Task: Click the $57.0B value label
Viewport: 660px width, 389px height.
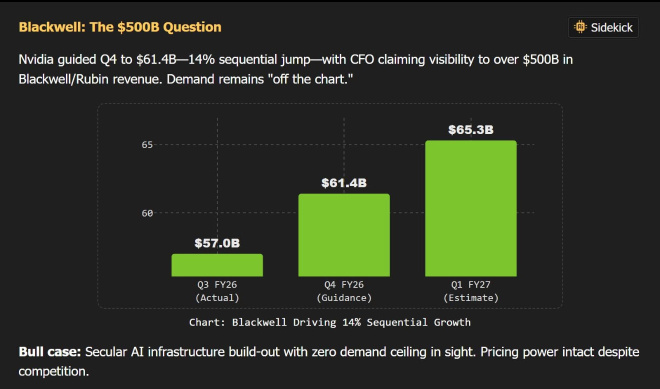Action: pyautogui.click(x=217, y=243)
